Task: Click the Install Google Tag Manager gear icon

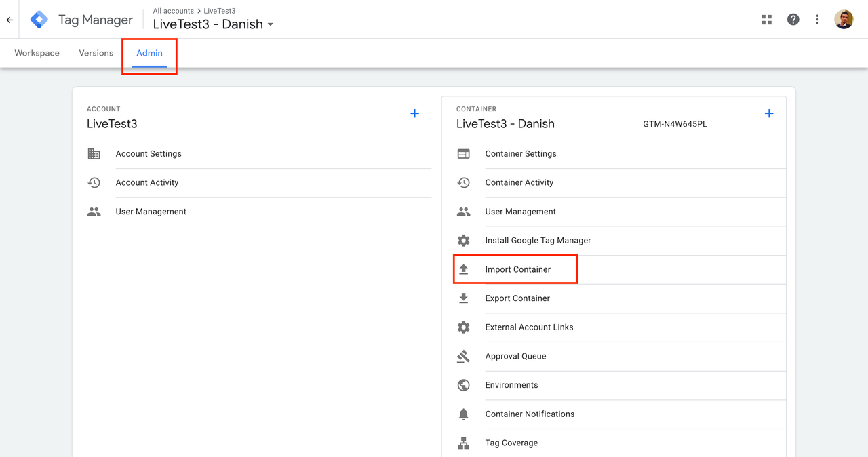Action: pyautogui.click(x=464, y=241)
